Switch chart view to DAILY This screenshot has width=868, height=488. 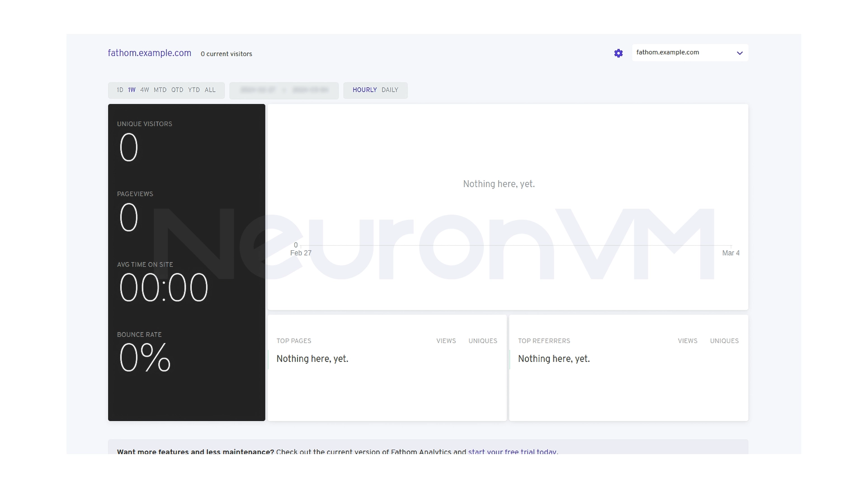pyautogui.click(x=389, y=90)
